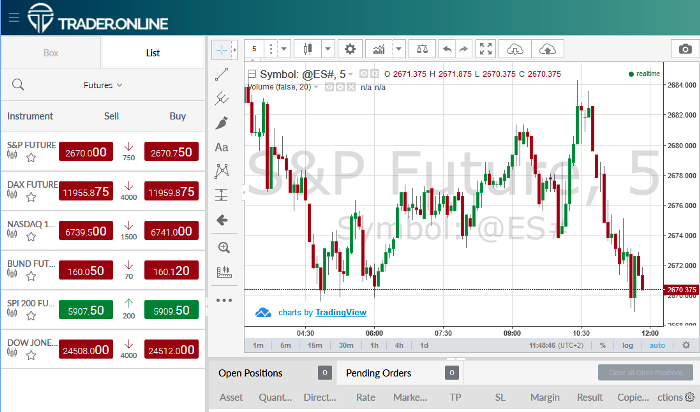This screenshot has height=412, width=700.
Task: Select the crosshair cursor tool
Action: coord(221,50)
